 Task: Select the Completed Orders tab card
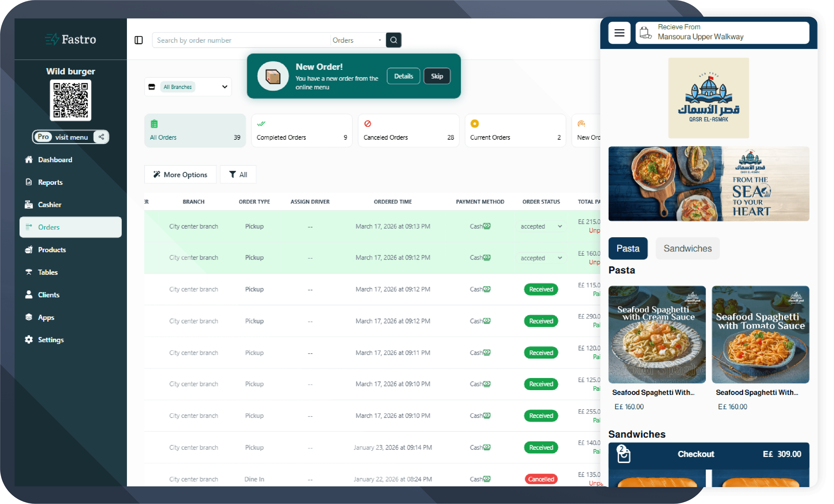[302, 131]
